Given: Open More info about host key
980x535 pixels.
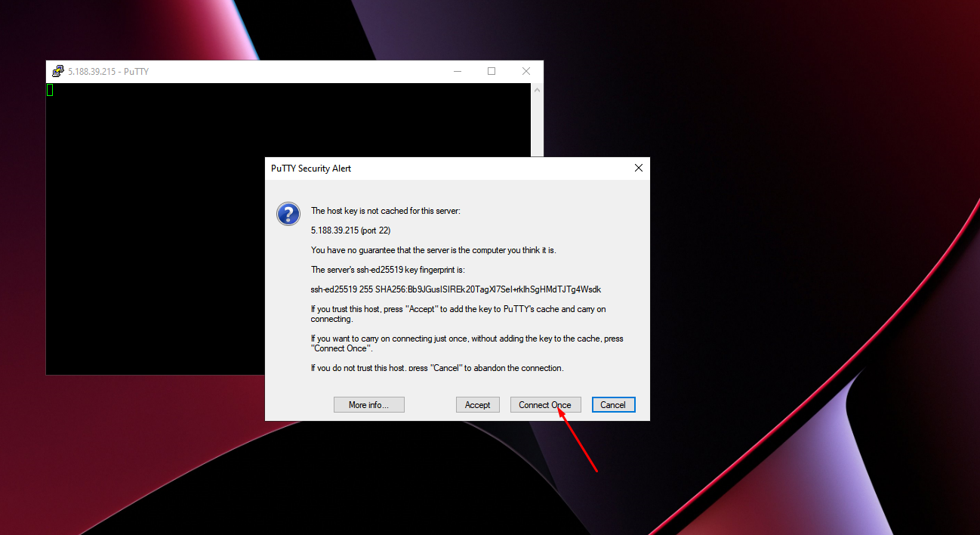Looking at the screenshot, I should click(x=369, y=405).
